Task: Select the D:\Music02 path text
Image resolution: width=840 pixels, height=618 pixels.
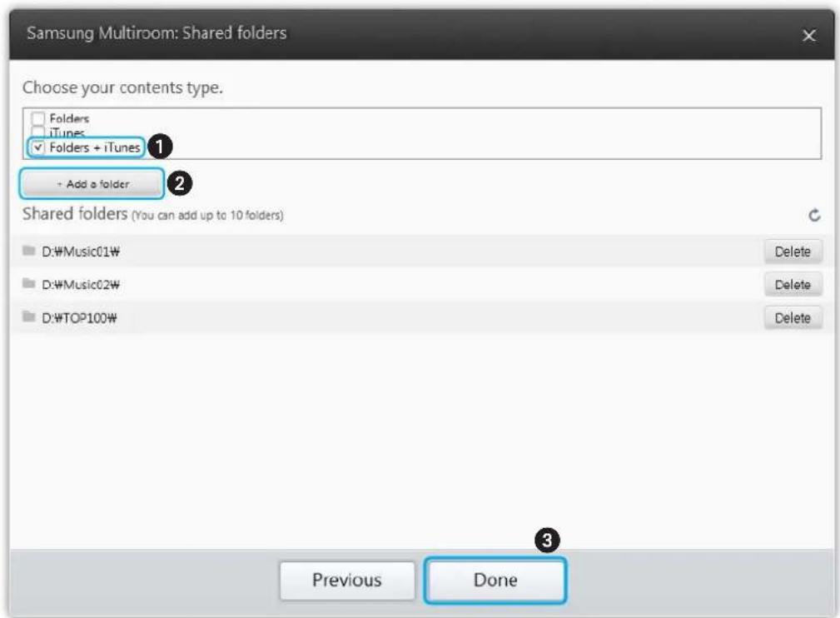Action: coord(81,285)
